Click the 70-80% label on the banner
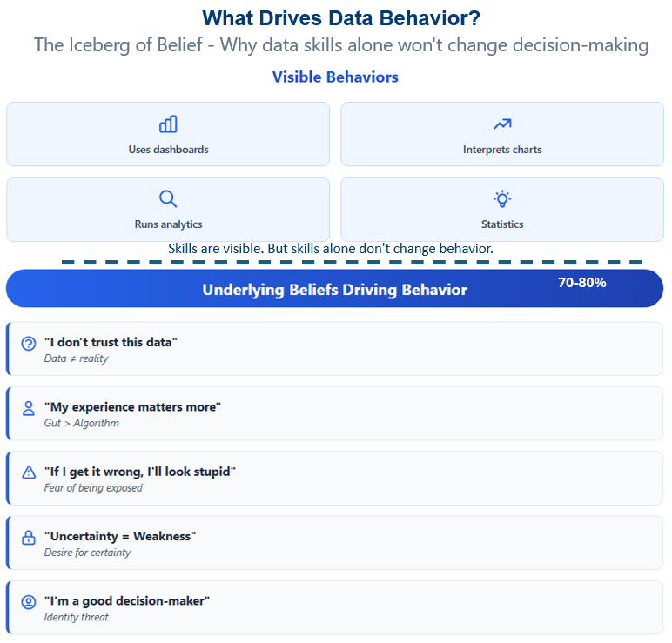 coord(582,283)
